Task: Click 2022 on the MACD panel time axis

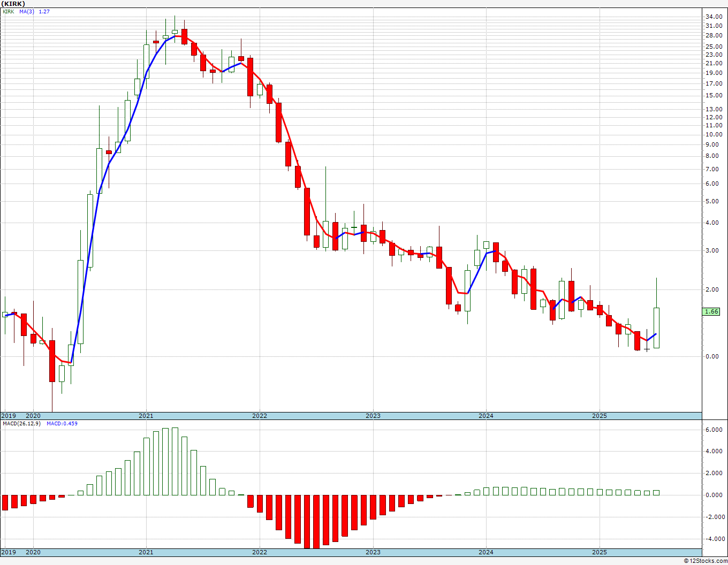Action: [259, 552]
